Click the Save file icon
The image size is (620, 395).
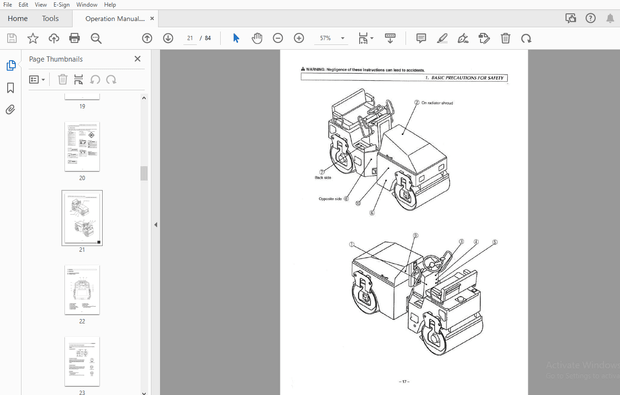point(12,38)
